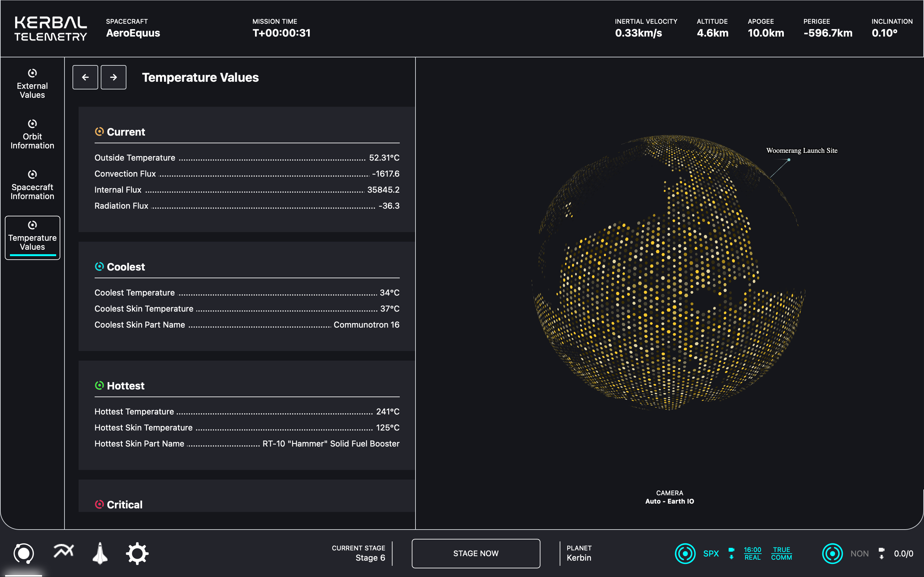The height and width of the screenshot is (577, 924).
Task: Click the Camera Auto - Earth IO label
Action: point(669,497)
